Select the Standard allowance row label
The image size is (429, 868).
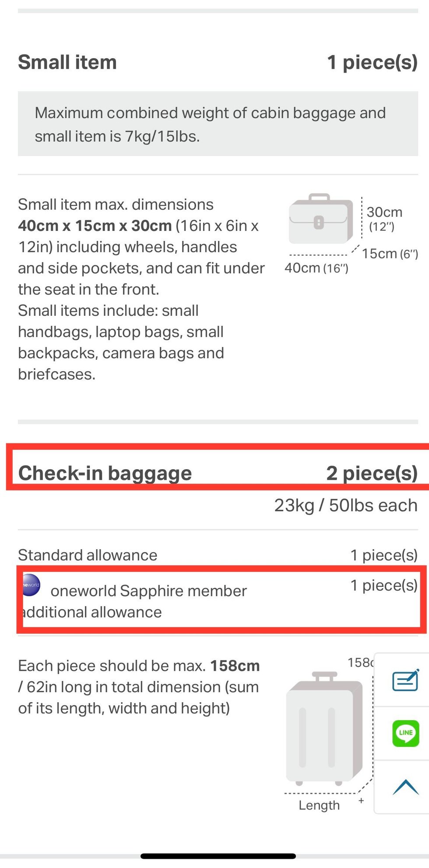click(88, 555)
